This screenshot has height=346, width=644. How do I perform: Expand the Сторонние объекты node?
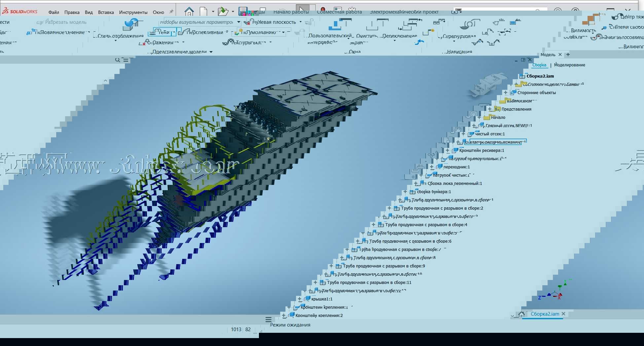click(x=505, y=93)
